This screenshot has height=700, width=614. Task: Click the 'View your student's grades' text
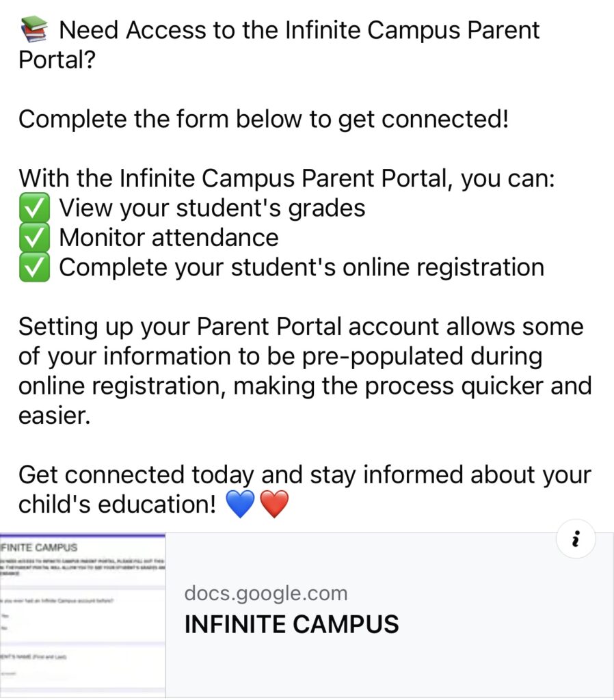point(212,208)
